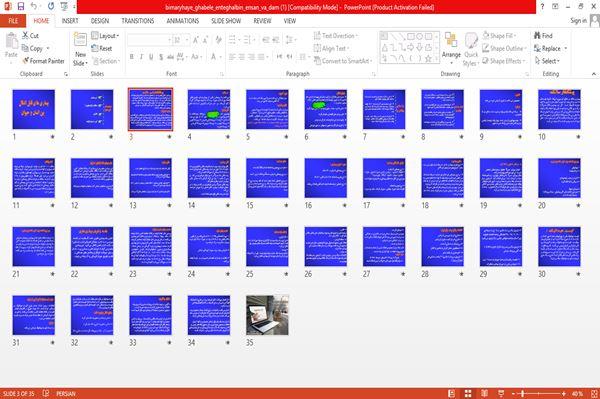Viewport: 600px width, 399px height.
Task: Switch to the INSERT tab
Action: pos(70,21)
